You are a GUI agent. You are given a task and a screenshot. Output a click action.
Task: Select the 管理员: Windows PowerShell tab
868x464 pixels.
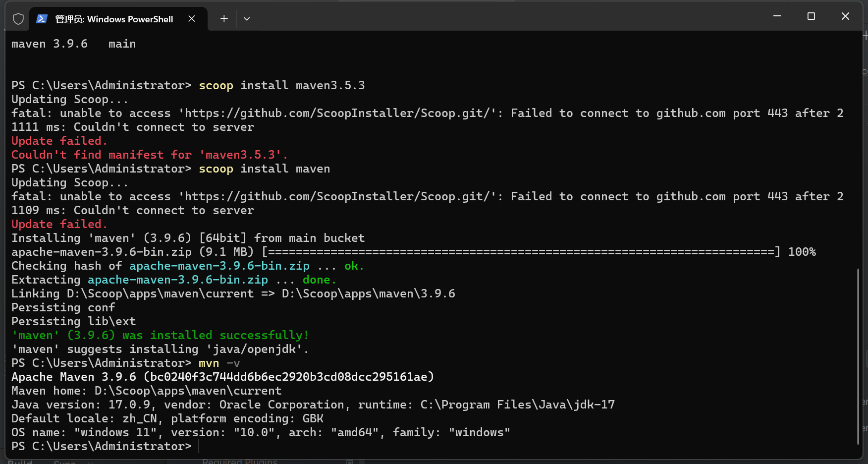click(x=114, y=19)
